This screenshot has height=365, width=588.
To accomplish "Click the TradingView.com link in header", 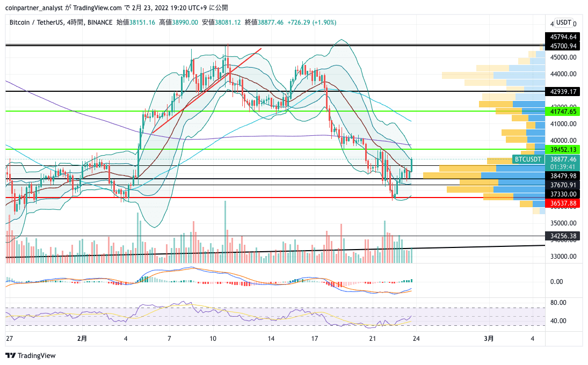I will [x=97, y=8].
